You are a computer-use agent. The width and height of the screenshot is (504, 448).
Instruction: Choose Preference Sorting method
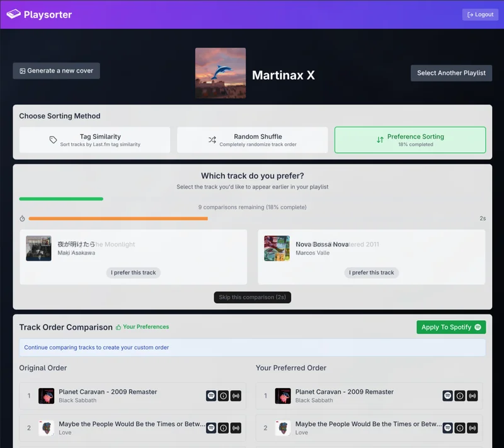pyautogui.click(x=410, y=140)
